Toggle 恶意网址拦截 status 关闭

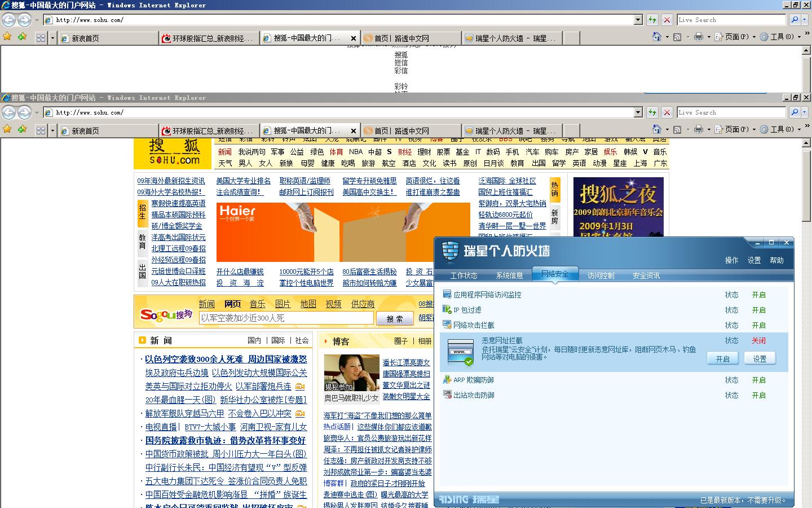[758, 340]
